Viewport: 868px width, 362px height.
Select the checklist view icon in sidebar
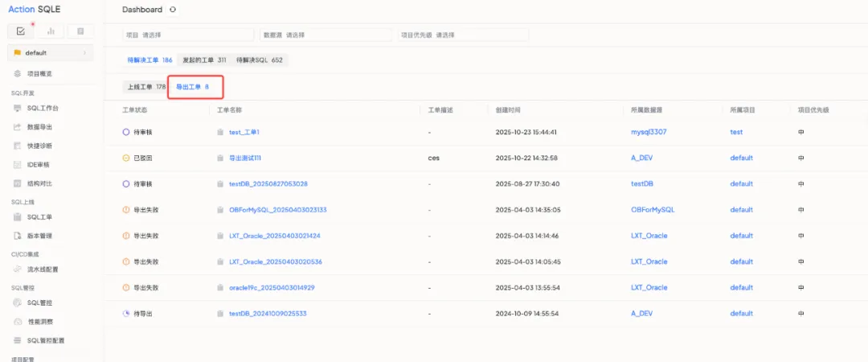pyautogui.click(x=21, y=31)
